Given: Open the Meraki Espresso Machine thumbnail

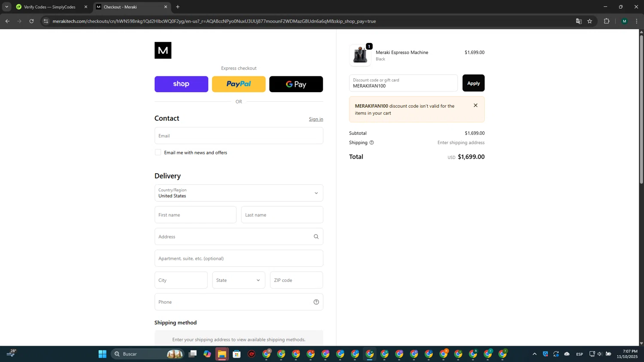Looking at the screenshot, I should pos(360,55).
